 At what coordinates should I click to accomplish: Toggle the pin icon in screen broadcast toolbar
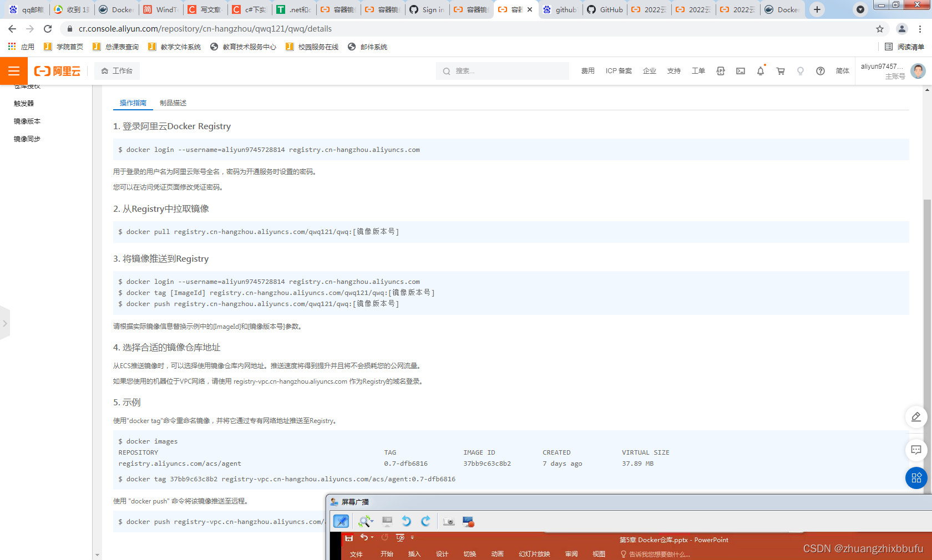click(341, 521)
